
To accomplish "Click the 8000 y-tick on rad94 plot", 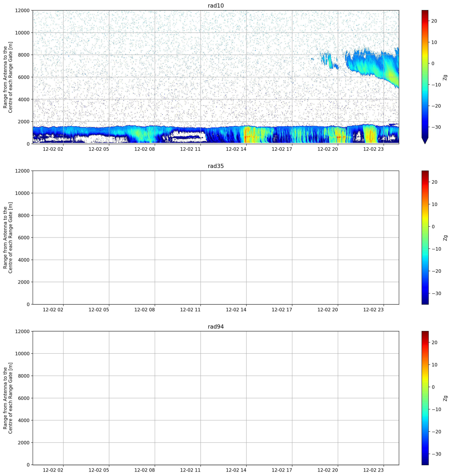I will [24, 376].
